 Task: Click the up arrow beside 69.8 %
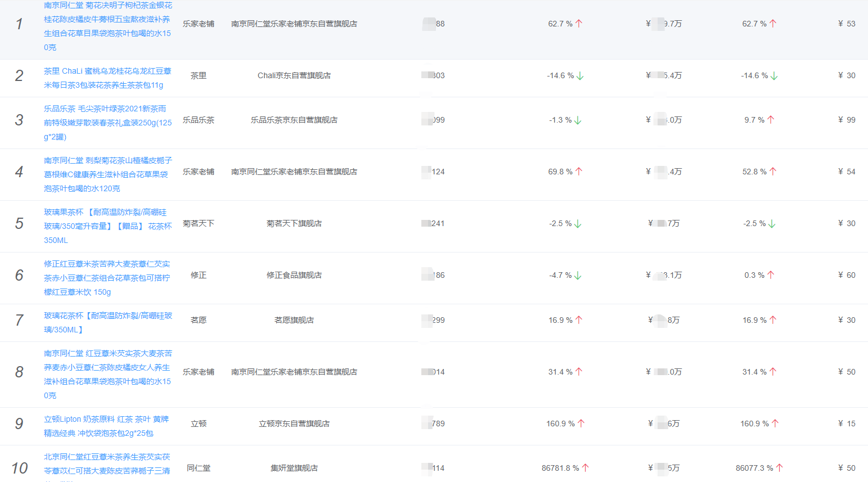tap(579, 172)
